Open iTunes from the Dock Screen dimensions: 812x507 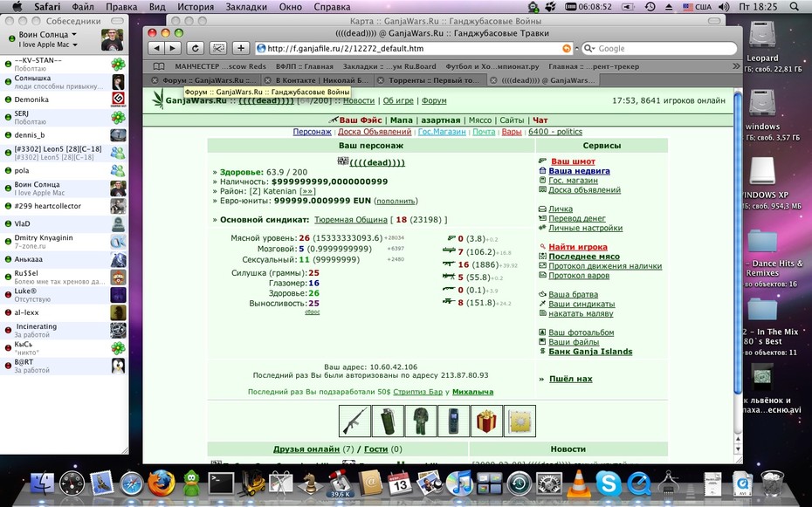tap(459, 483)
